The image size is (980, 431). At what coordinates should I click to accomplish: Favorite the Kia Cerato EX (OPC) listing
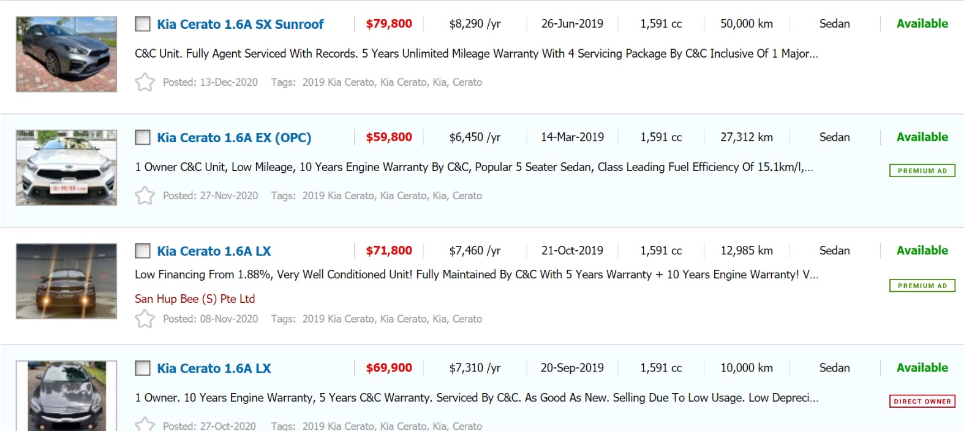click(145, 196)
